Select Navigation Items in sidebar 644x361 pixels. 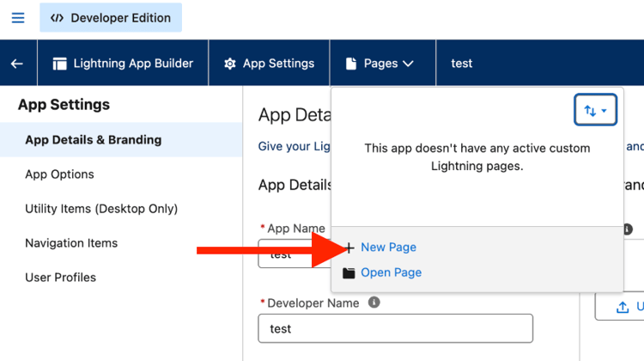(71, 243)
